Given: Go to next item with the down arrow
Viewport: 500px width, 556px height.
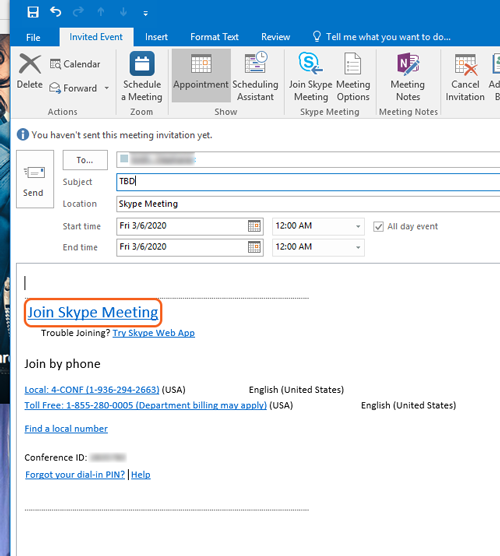Looking at the screenshot, I should pyautogui.click(x=123, y=12).
